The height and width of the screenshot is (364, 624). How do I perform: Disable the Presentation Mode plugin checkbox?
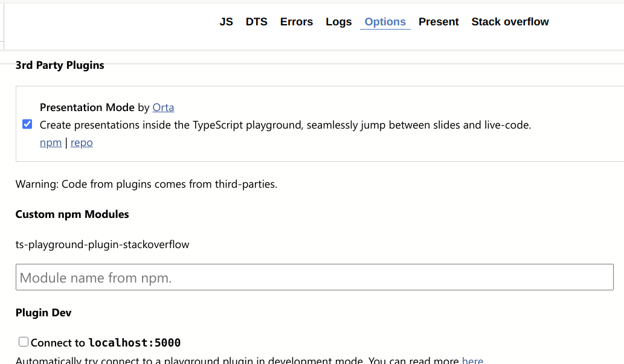[x=27, y=124]
